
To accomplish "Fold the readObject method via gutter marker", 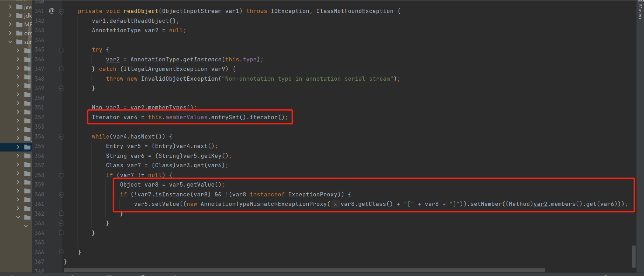I will click(x=61, y=11).
